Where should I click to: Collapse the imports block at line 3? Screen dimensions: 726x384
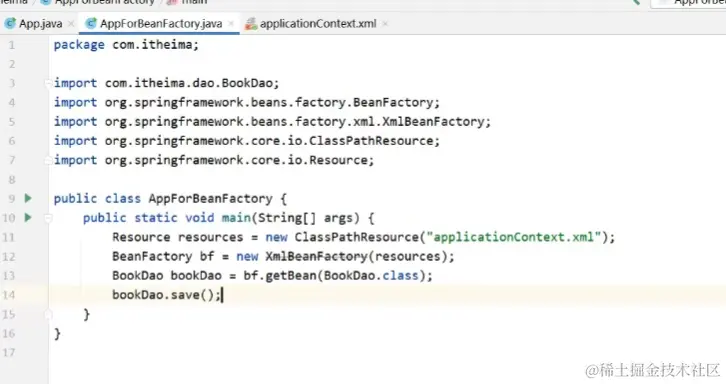48,83
